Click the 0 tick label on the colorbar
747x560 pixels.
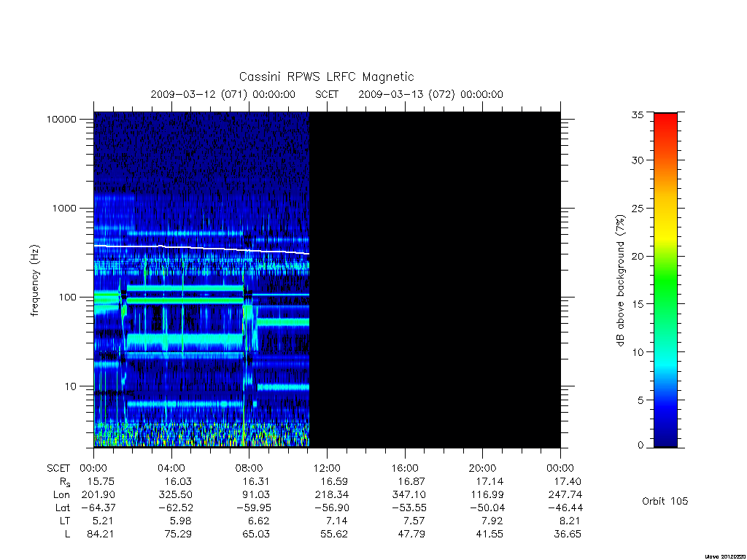click(x=640, y=446)
